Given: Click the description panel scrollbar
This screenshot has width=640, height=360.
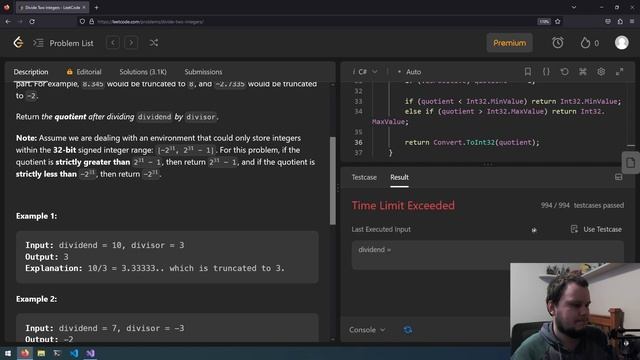Looking at the screenshot, I should 333,180.
